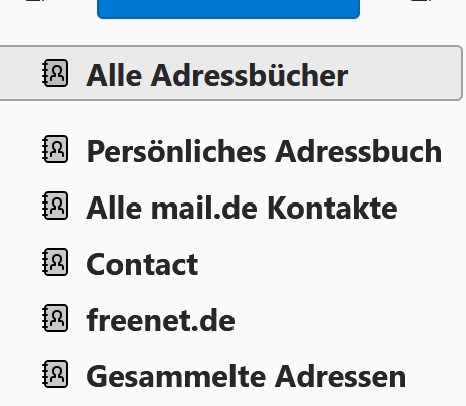Select Alle Adressbücher in the sidebar
Screen dimensions: 466x406
[x=217, y=75]
